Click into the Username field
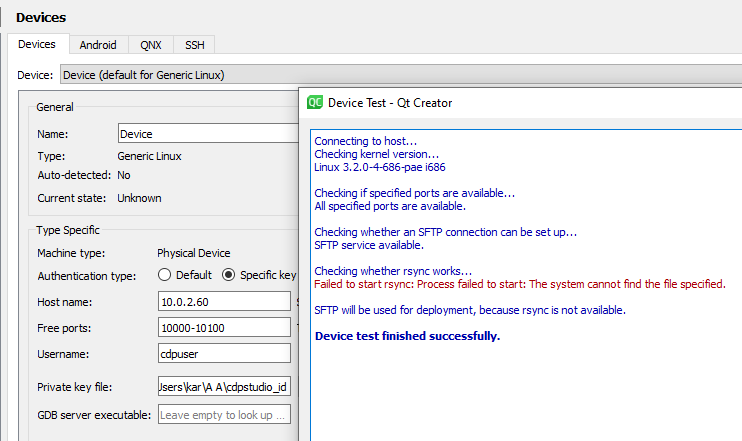 pyautogui.click(x=222, y=353)
